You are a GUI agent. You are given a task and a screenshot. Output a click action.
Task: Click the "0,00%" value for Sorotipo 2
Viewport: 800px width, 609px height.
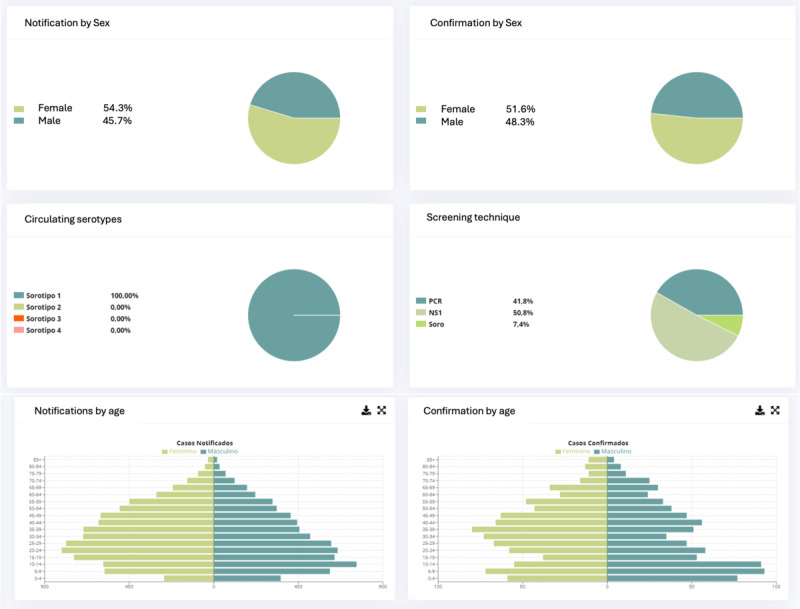(x=120, y=307)
